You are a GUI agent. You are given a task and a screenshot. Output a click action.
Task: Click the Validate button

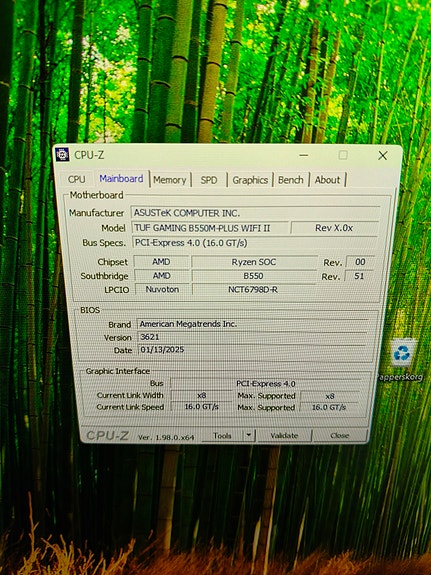284,436
